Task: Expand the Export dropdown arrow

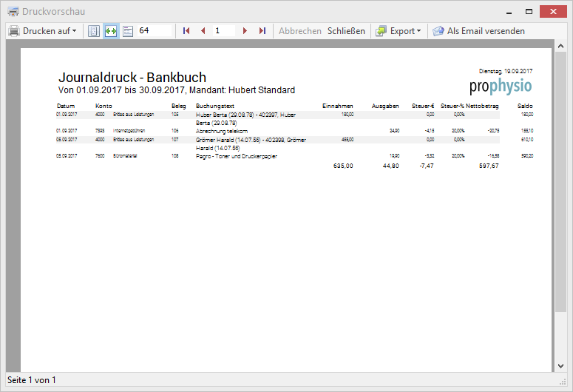Action: (x=418, y=31)
